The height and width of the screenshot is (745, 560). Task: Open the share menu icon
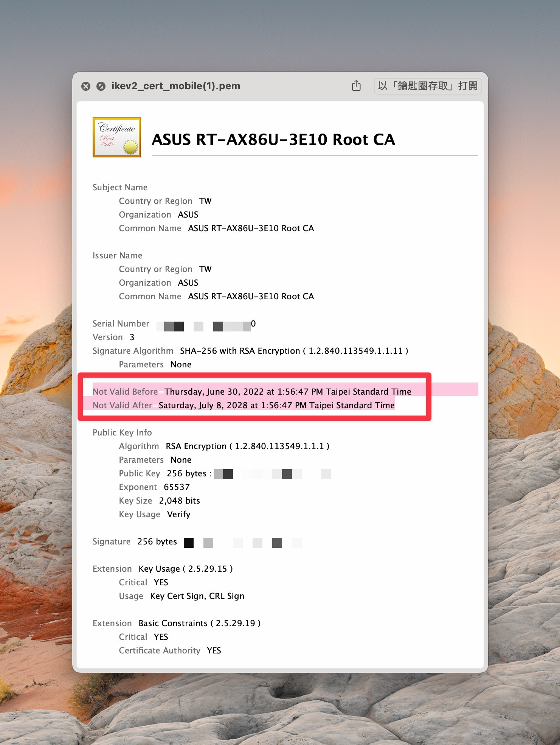tap(356, 86)
